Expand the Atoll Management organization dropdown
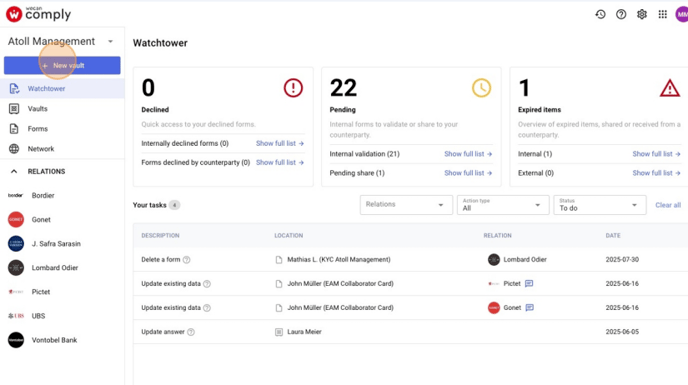This screenshot has width=688, height=385. click(111, 41)
